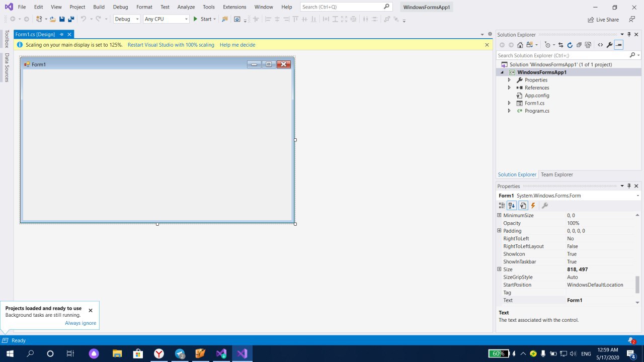Click the wrench Properties icon in Solution Explorer toolbar
This screenshot has height=362, width=644.
click(609, 45)
